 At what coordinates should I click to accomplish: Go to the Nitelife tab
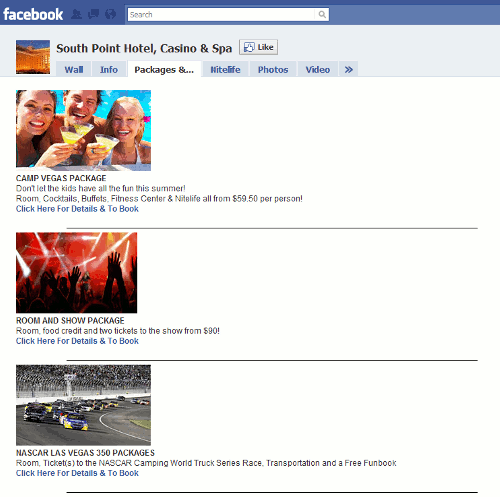pos(225,69)
